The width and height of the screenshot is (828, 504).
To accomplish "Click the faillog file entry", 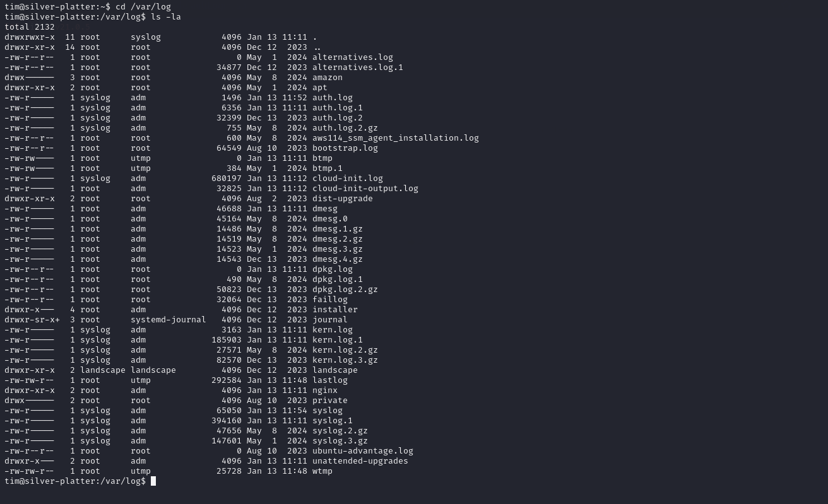I will [330, 300].
